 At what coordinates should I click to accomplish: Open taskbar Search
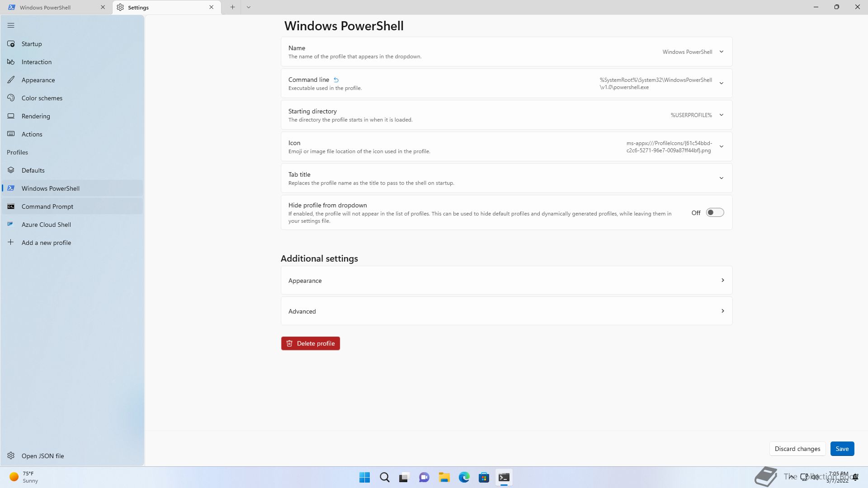[384, 477]
